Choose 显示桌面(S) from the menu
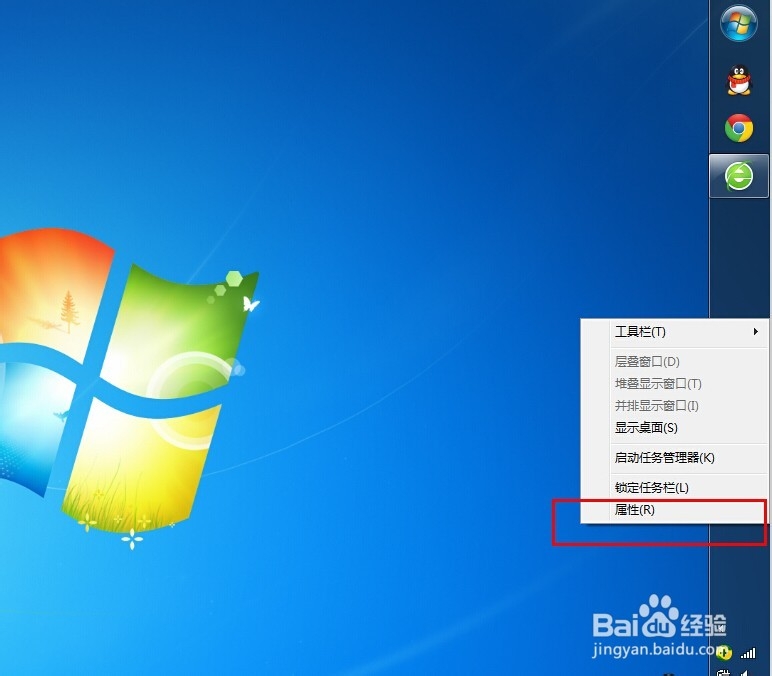Image resolution: width=772 pixels, height=676 pixels. [x=675, y=428]
